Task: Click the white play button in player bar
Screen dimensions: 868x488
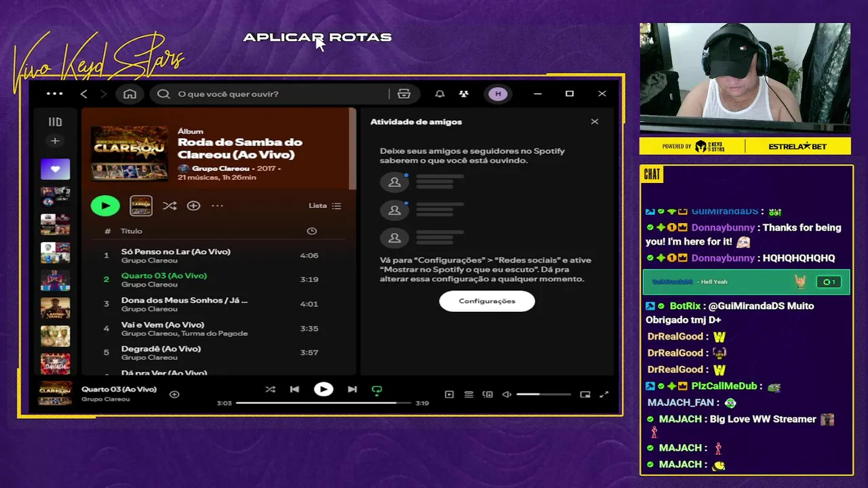Action: coord(323,389)
